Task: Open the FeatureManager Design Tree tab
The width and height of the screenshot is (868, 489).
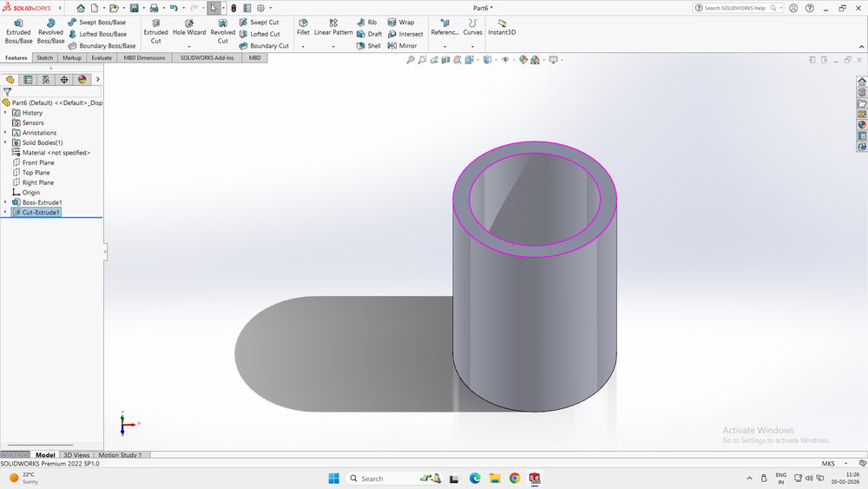Action: pos(10,80)
